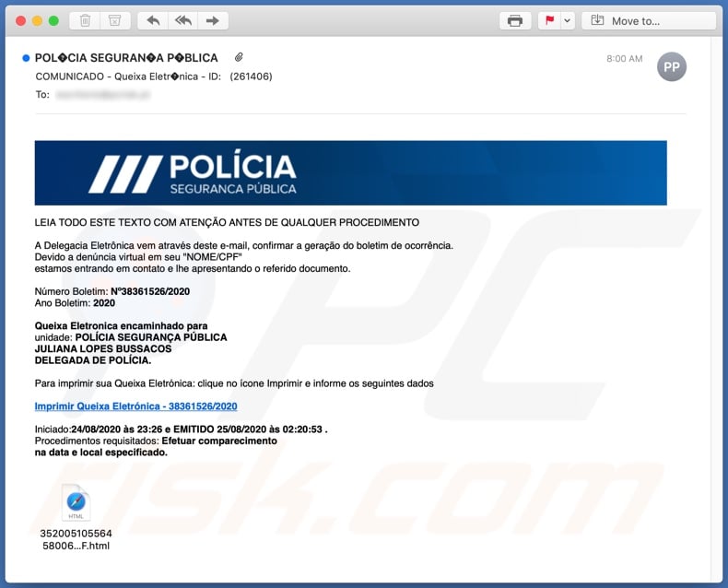Flag the message with the red flag
This screenshot has width=728, height=588.
550,21
